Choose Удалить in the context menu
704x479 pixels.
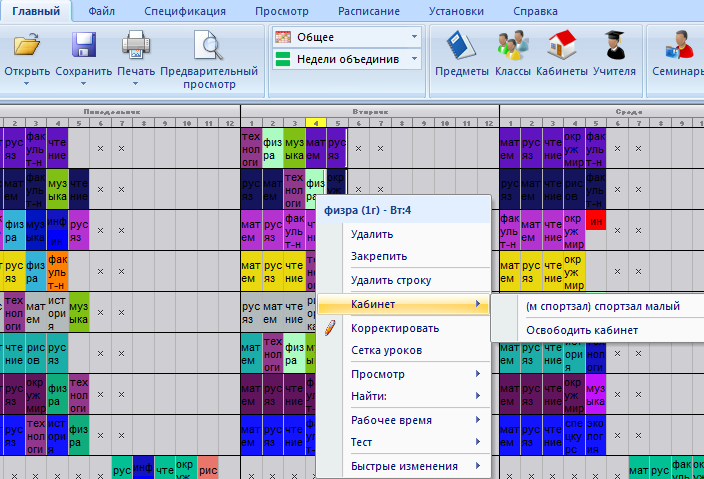[x=372, y=234]
